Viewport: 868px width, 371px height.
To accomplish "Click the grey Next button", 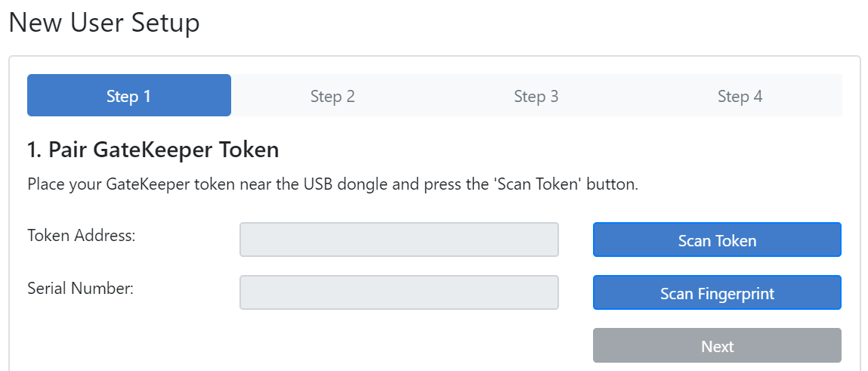I will click(x=717, y=346).
